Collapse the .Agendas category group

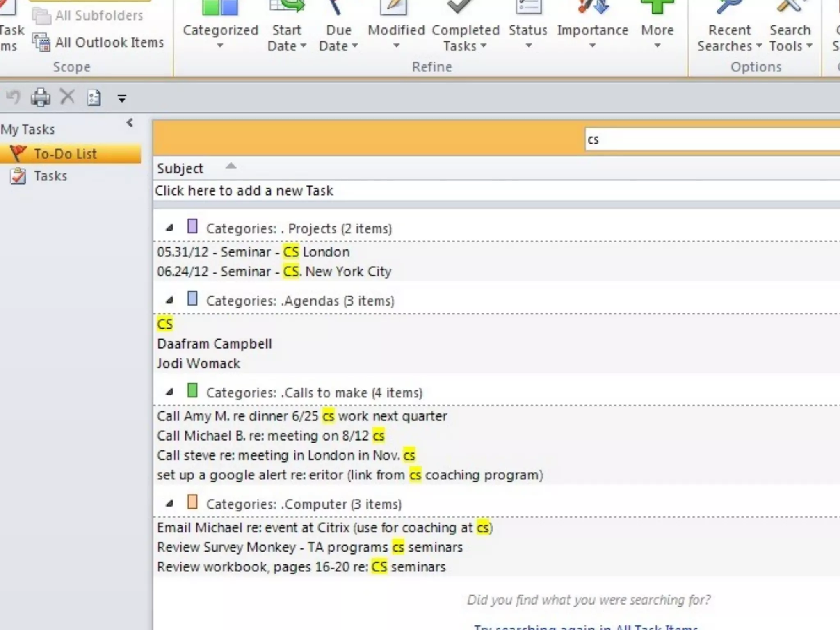click(x=169, y=300)
